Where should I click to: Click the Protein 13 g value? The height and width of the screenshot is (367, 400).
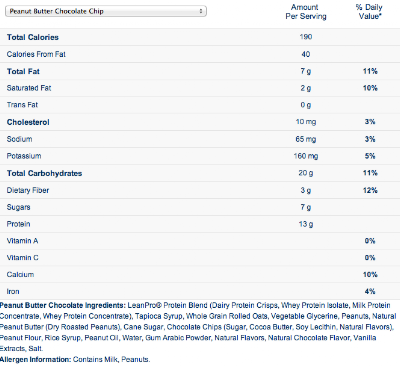pos(306,224)
